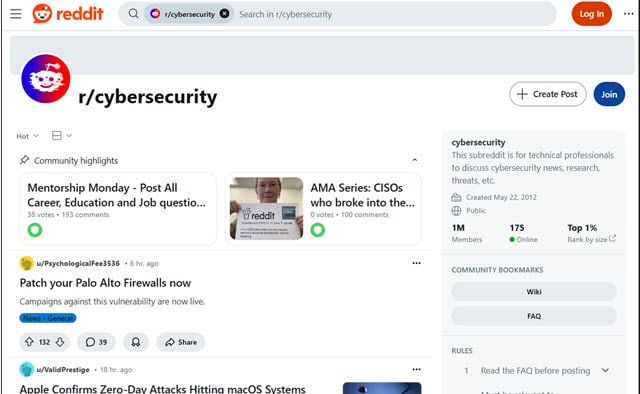Open the hamburger navigation menu

pos(16,14)
